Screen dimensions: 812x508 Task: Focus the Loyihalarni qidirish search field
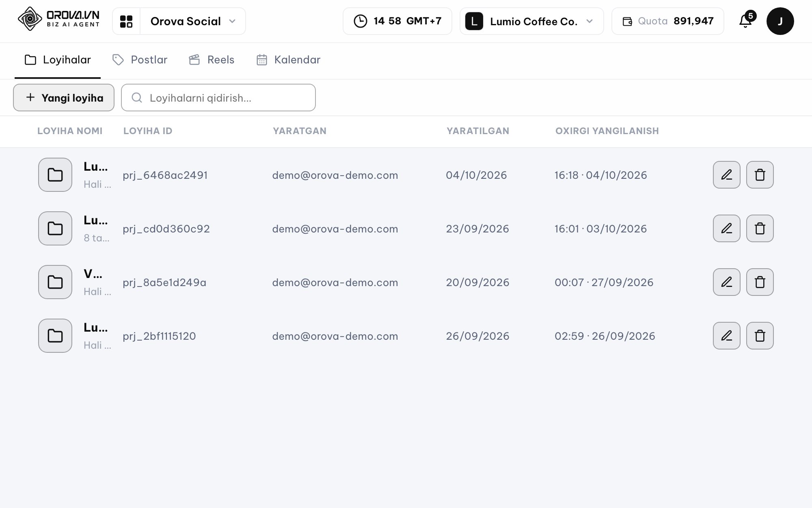click(x=218, y=98)
